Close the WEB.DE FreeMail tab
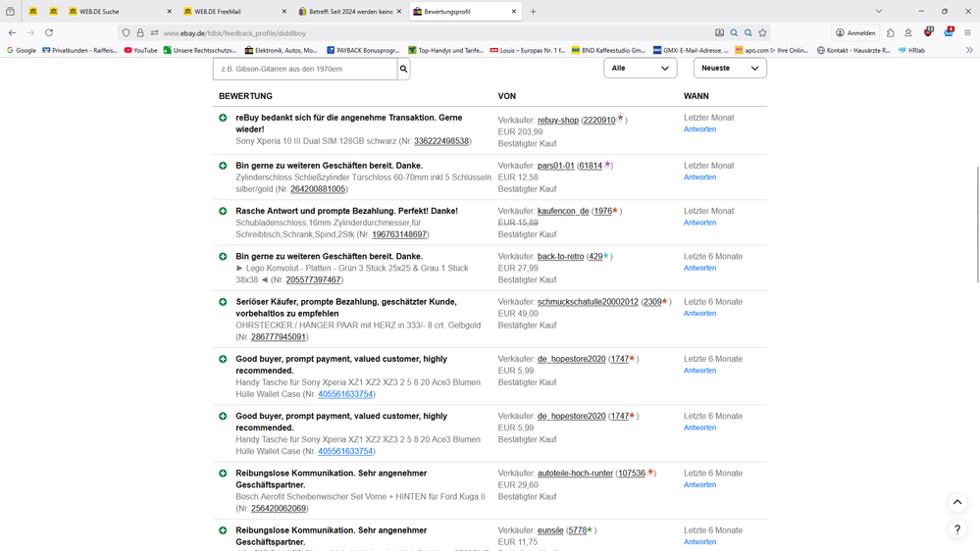 pyautogui.click(x=284, y=11)
